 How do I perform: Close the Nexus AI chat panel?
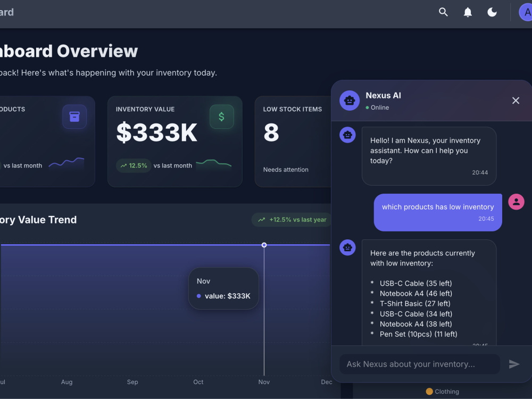click(x=516, y=101)
